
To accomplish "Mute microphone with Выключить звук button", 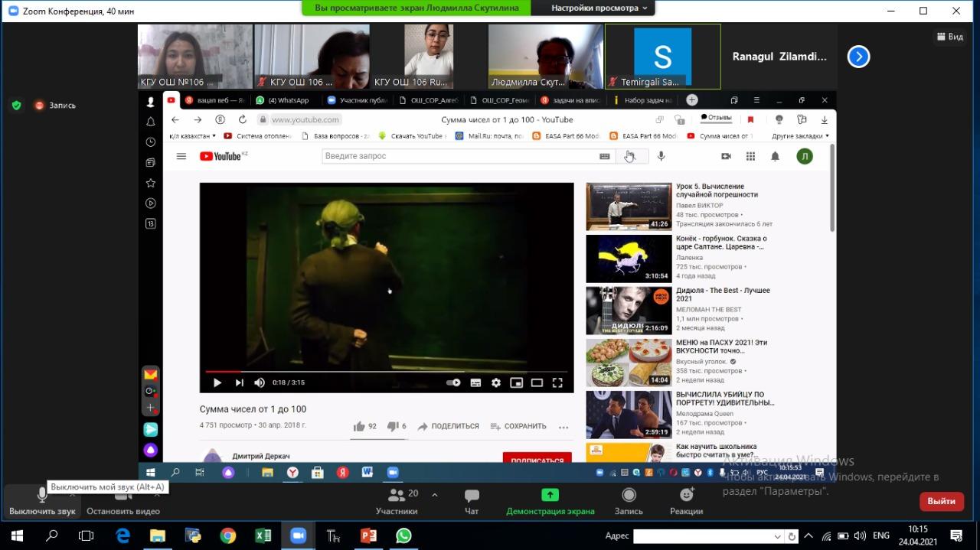I will [42, 502].
